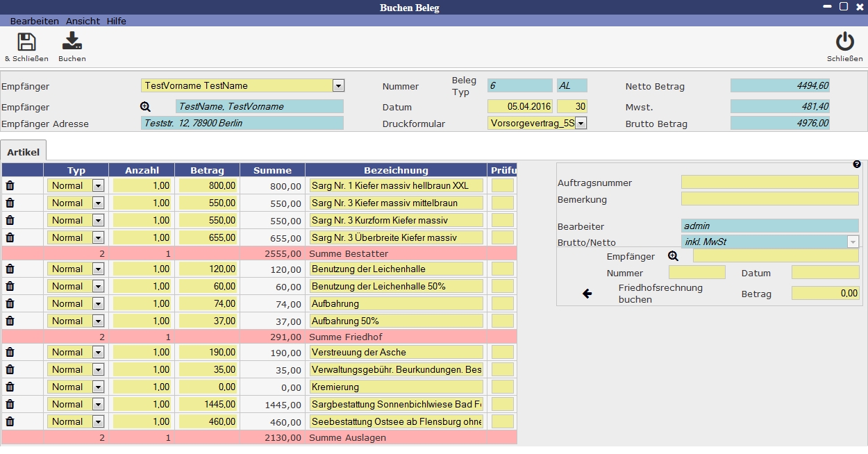Click trash icon for Kremierung row
The height and width of the screenshot is (454, 868).
[x=10, y=387]
